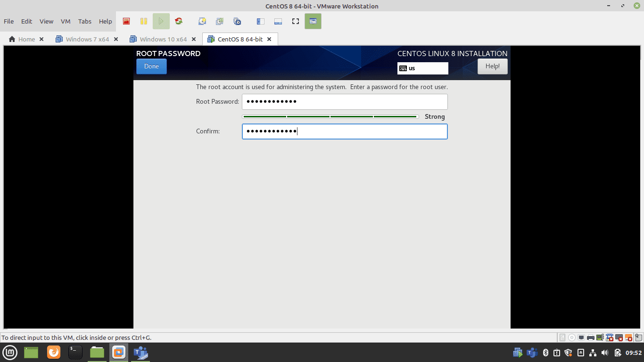Revert to snapshot via the toolbar icon
The image size is (644, 362).
tap(220, 21)
